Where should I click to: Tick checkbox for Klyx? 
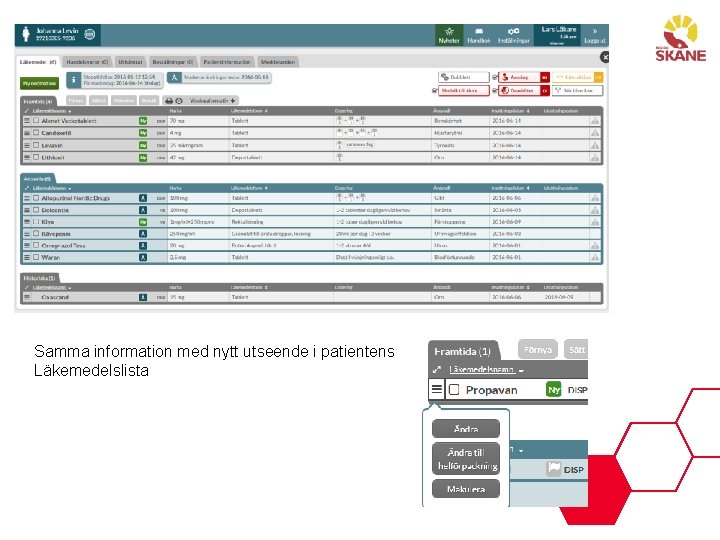click(x=36, y=222)
